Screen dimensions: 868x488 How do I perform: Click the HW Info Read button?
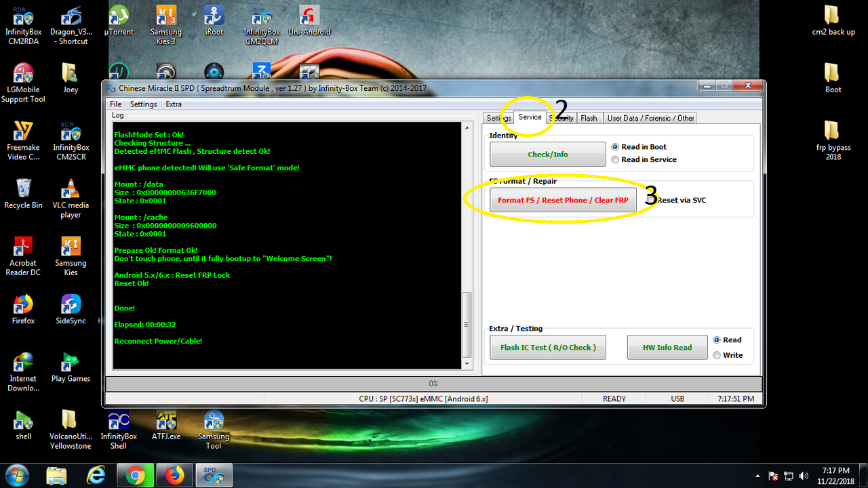click(x=667, y=348)
